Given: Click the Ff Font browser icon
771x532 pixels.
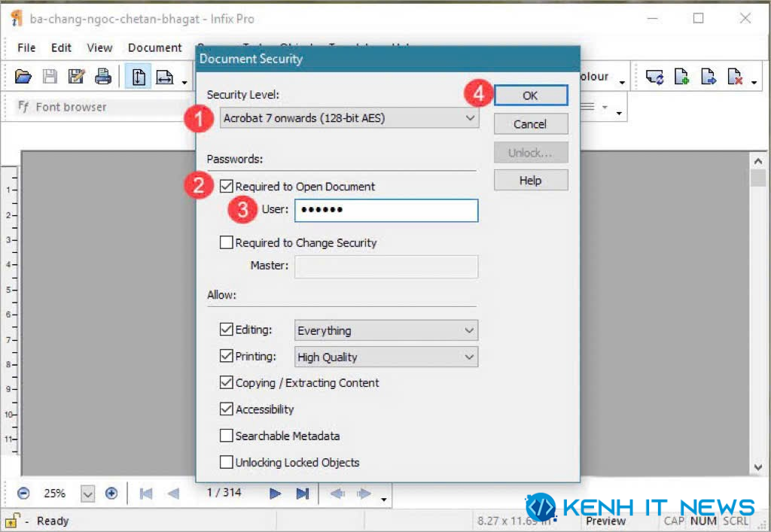Looking at the screenshot, I should click(23, 107).
